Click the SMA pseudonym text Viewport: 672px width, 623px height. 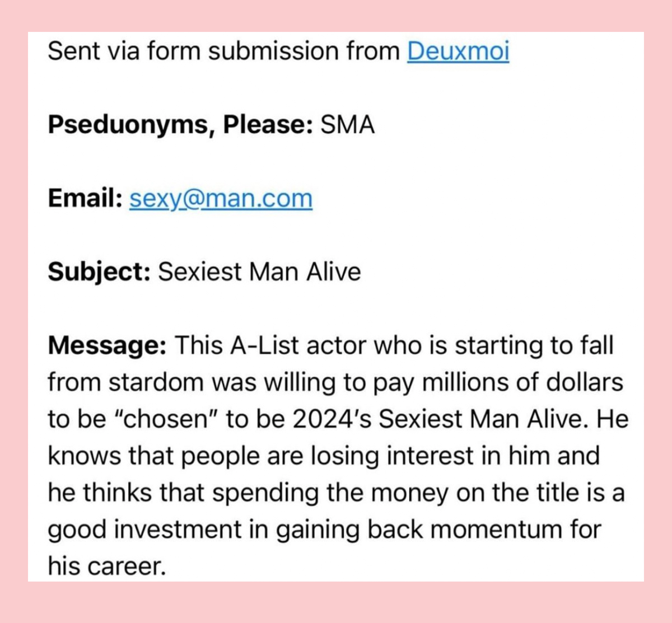[x=347, y=125]
